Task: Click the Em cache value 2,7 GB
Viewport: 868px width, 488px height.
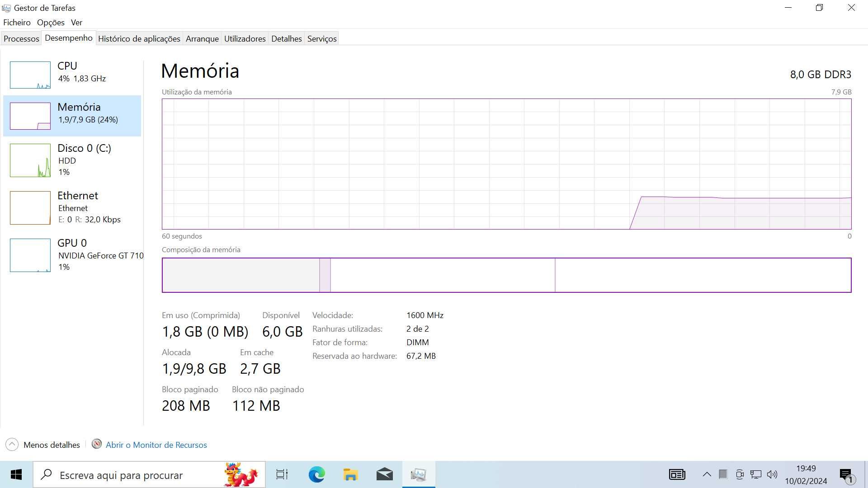Action: 260,369
